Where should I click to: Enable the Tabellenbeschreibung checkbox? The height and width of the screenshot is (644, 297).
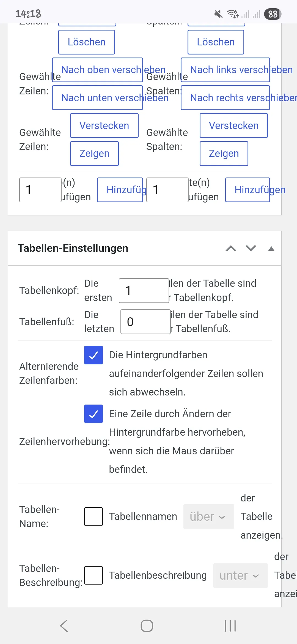pyautogui.click(x=94, y=575)
